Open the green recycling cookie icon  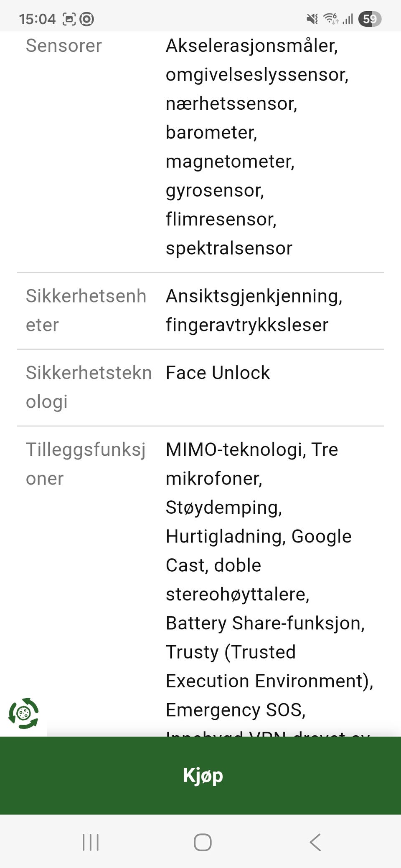pyautogui.click(x=23, y=713)
